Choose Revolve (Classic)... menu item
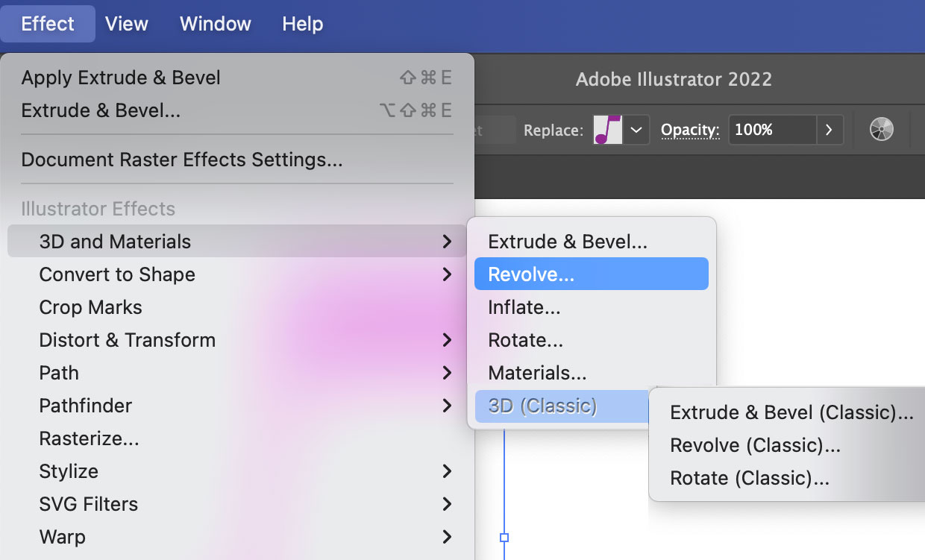Image resolution: width=925 pixels, height=560 pixels. (755, 445)
